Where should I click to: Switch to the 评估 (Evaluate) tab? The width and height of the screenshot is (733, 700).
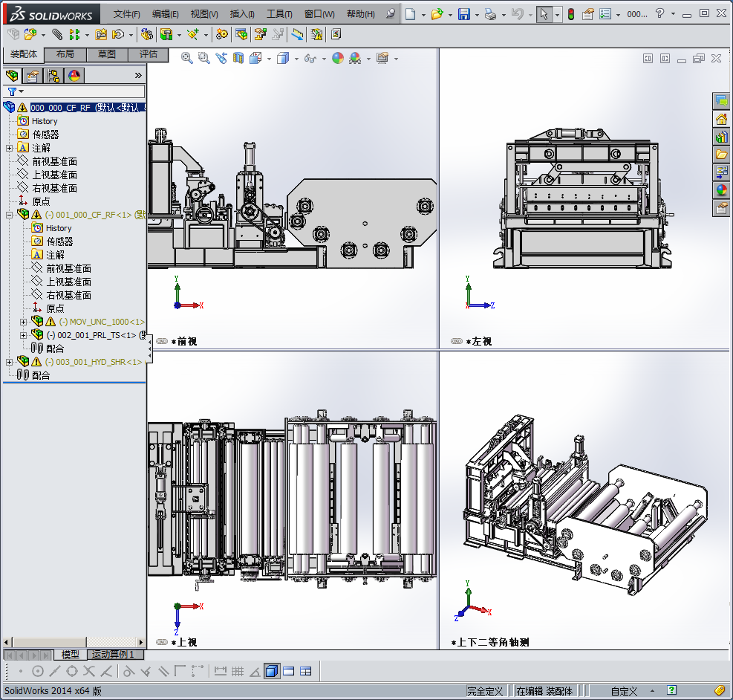149,54
